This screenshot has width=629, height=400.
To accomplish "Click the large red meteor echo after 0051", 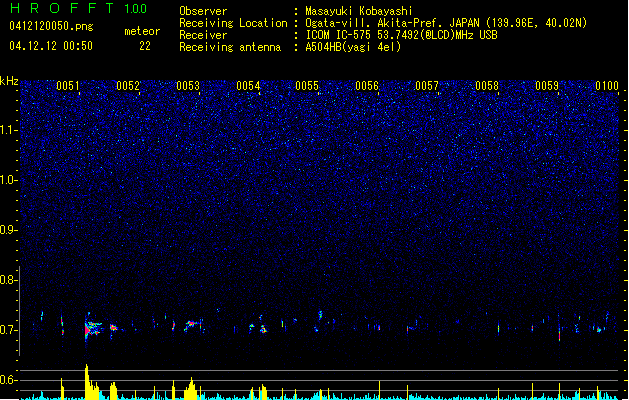I will pos(92,328).
